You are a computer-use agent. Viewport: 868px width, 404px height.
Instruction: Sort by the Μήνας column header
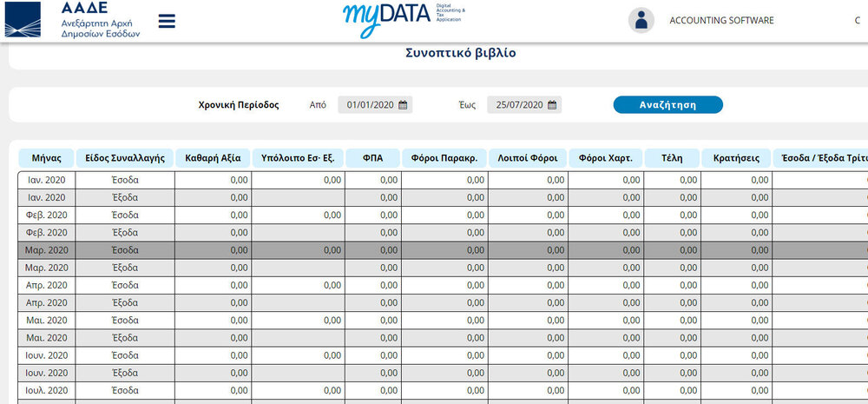(x=46, y=158)
